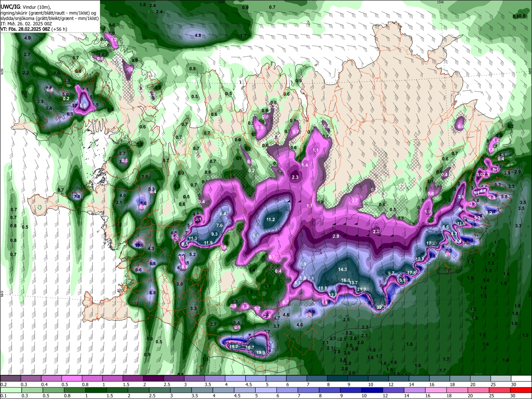Screen dimensions: 532x399
Task: Select the dark green swatch between 1 and 1.5, lower legend row
Action: click(x=96, y=390)
